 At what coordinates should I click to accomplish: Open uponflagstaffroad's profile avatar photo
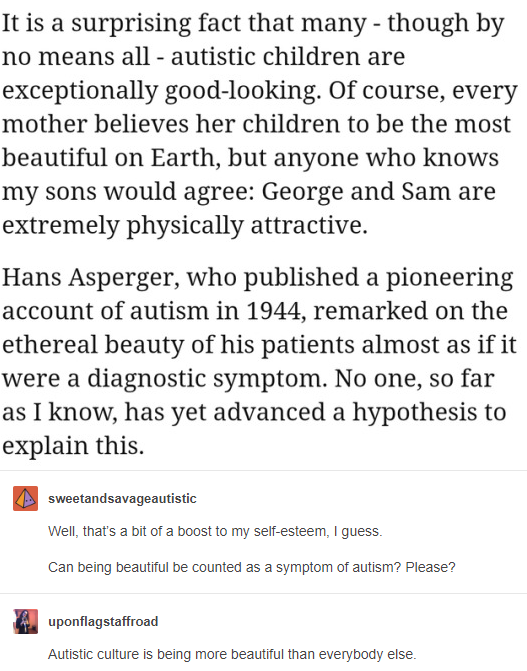point(25,621)
